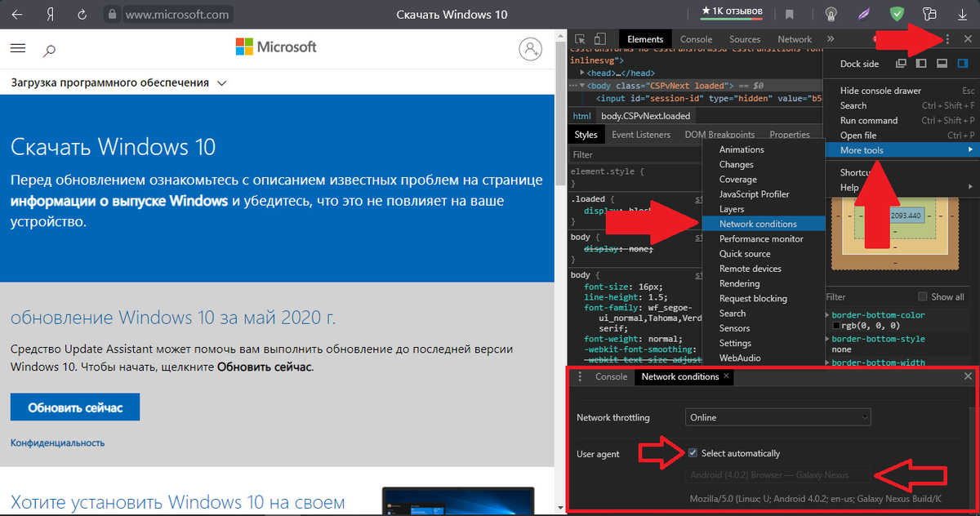The width and height of the screenshot is (980, 516).
Task: Expand the head element node
Action: (583, 73)
